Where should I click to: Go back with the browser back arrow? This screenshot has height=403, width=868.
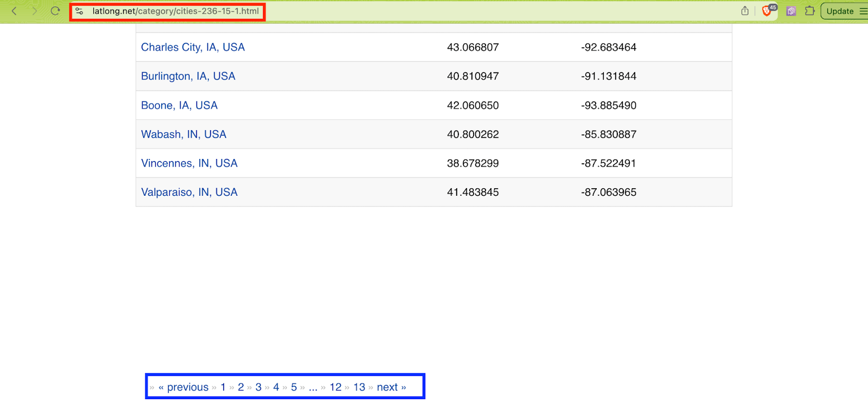tap(14, 11)
